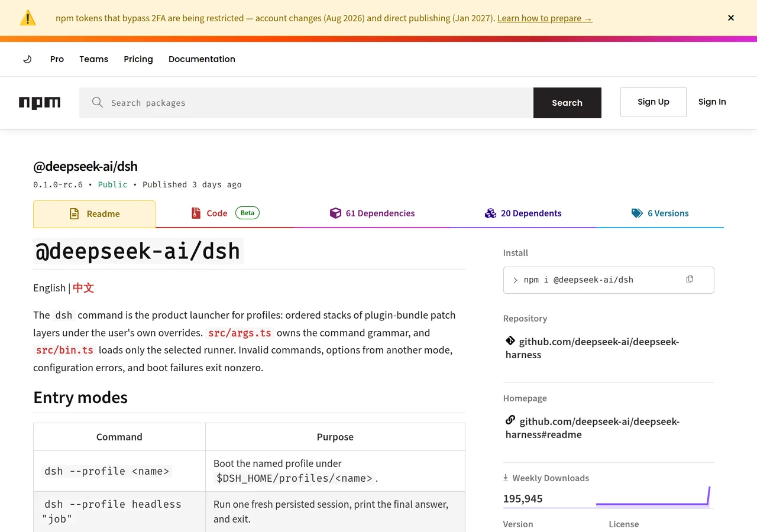Open the 6 Versions tab
Screen dimensions: 757x532
[x=660, y=213]
